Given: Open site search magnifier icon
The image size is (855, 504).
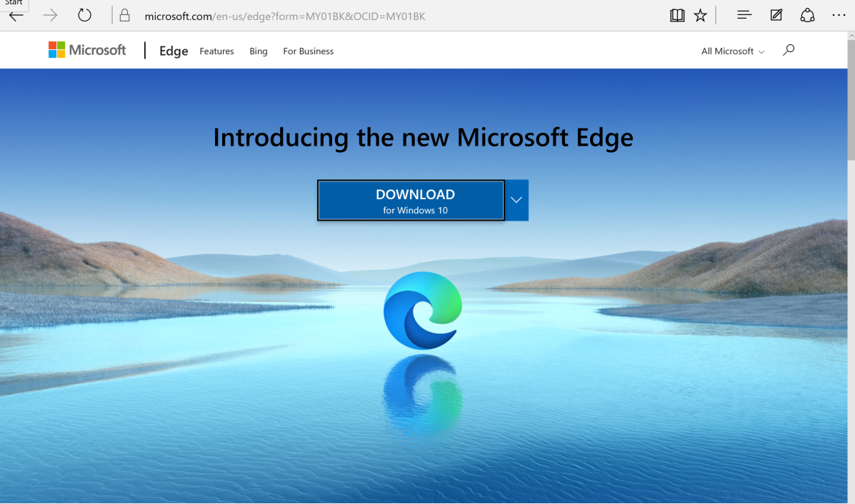Looking at the screenshot, I should coord(789,50).
